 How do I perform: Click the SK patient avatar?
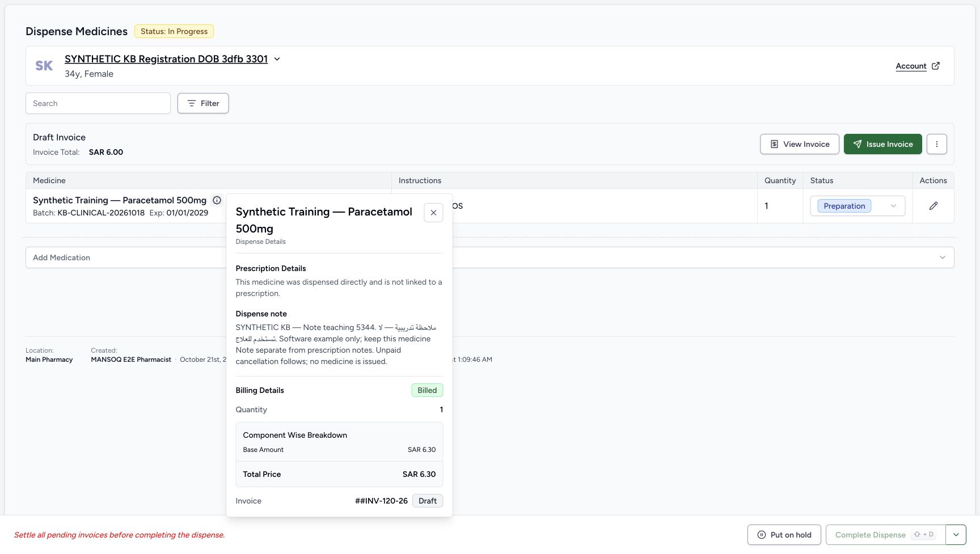(44, 66)
